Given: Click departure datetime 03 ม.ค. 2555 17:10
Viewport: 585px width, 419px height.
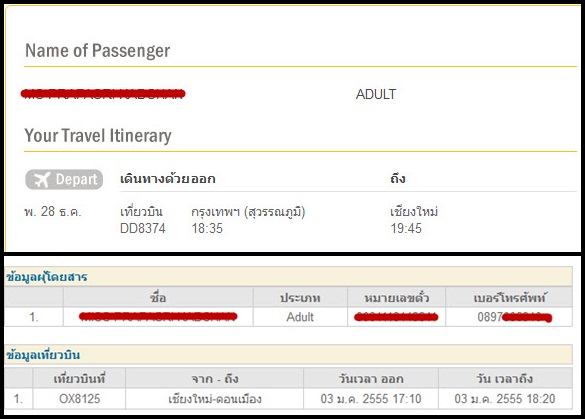Looking at the screenshot, I should [x=371, y=399].
